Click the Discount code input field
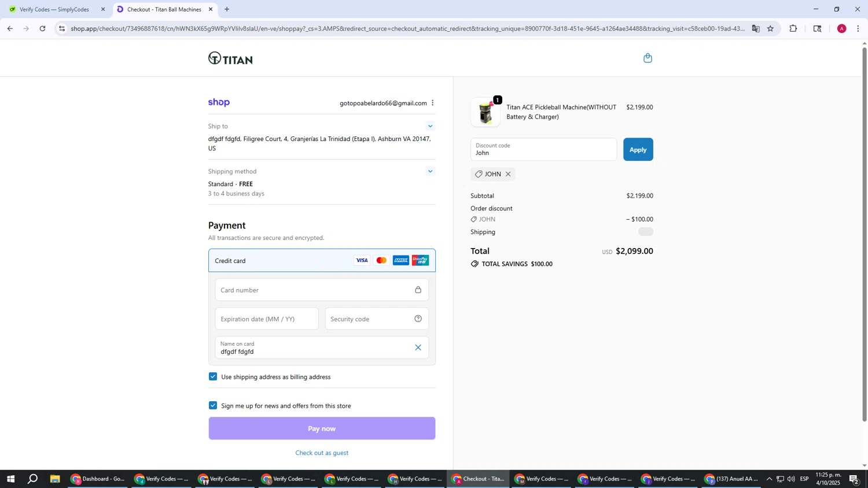Screen dimensions: 868x488 click(544, 149)
